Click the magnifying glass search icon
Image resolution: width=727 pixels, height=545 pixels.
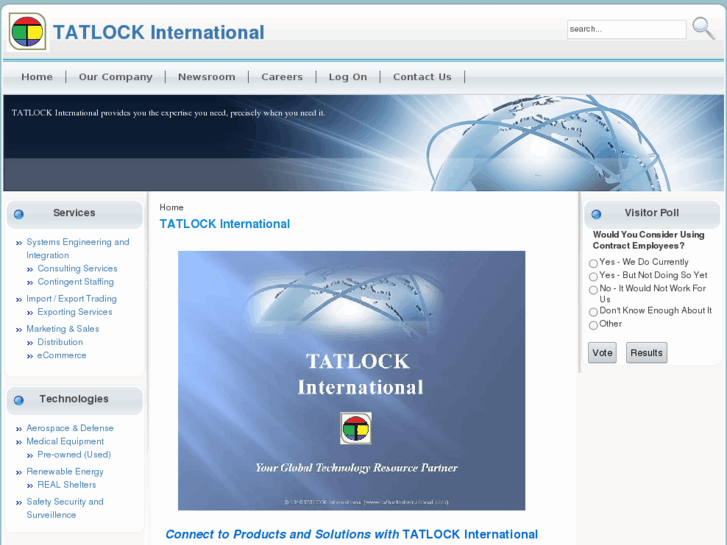coord(703,28)
